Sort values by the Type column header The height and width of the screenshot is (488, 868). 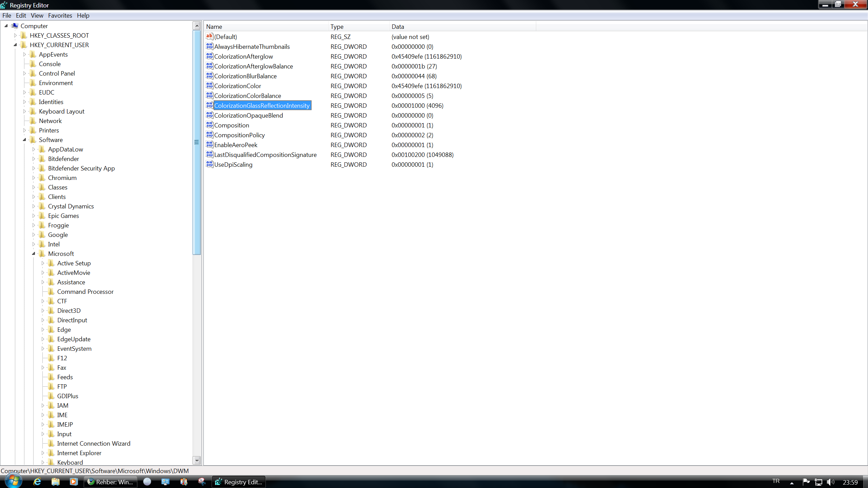[359, 26]
